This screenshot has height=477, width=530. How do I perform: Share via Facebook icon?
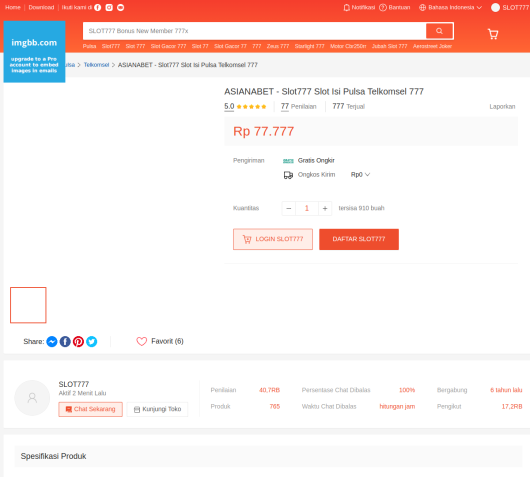tap(65, 341)
